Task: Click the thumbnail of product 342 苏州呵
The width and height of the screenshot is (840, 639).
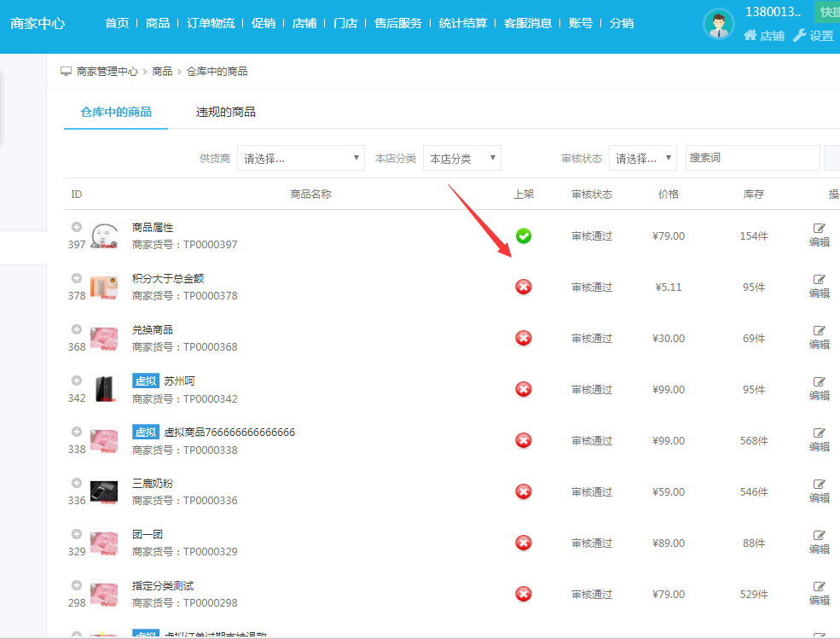Action: (104, 389)
